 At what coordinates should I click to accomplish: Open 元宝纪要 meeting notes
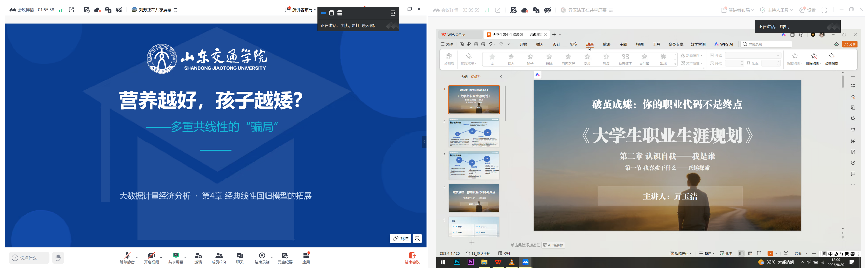pos(285,258)
